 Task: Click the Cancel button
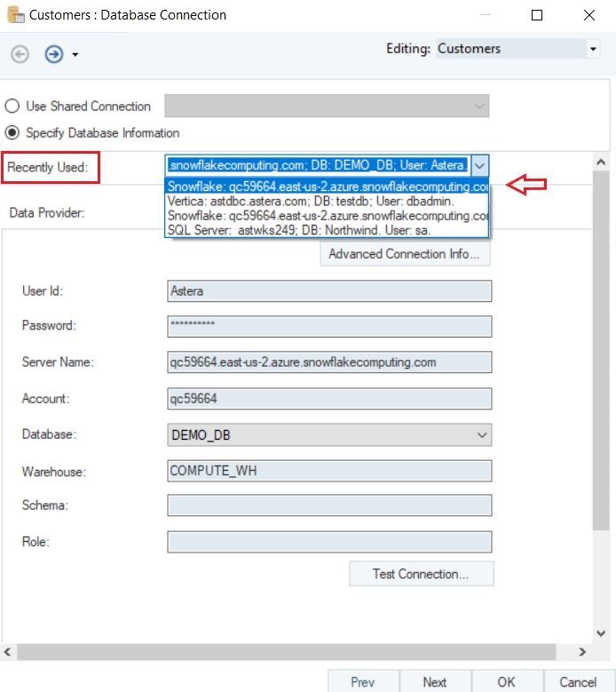579,682
